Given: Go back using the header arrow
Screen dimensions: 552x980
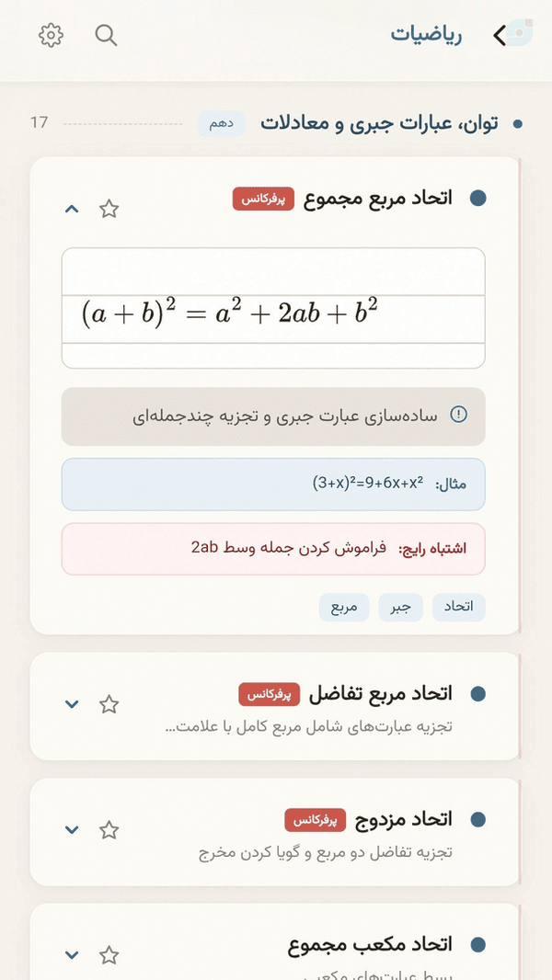Looking at the screenshot, I should [499, 36].
